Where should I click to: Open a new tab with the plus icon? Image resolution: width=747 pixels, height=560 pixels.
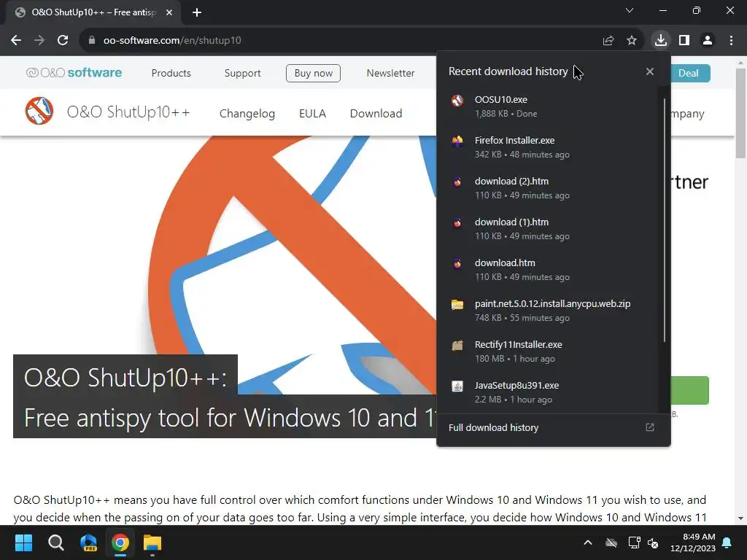click(197, 12)
